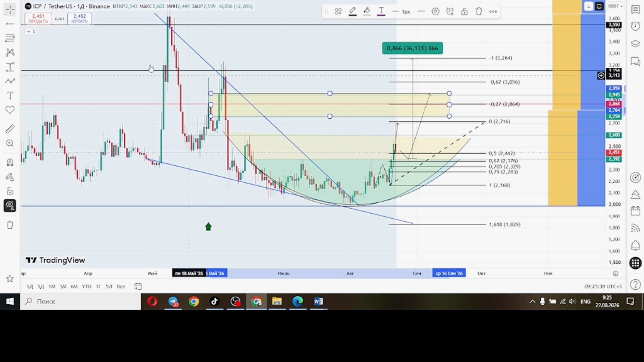Viewport: 644px width, 362px height.
Task: Open drawing templates in floating toolbar
Action: point(338,11)
